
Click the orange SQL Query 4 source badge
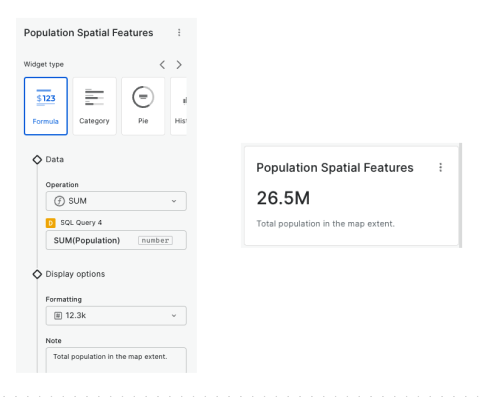tap(51, 223)
